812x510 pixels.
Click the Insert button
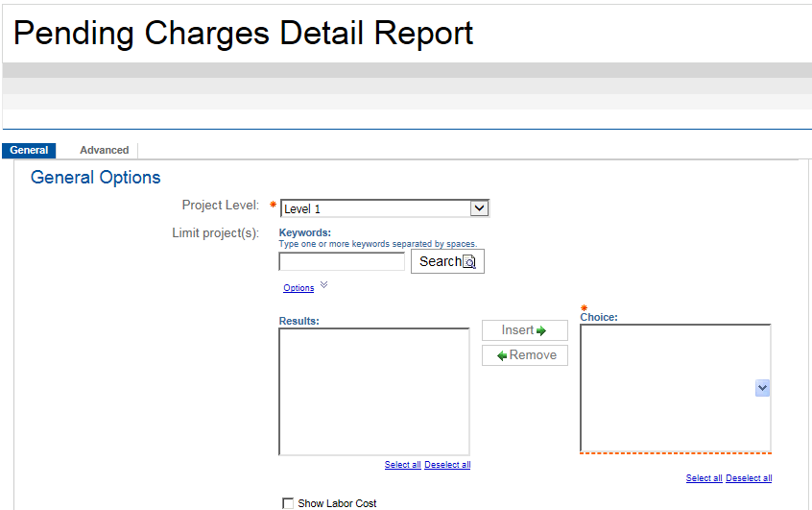[x=524, y=330]
